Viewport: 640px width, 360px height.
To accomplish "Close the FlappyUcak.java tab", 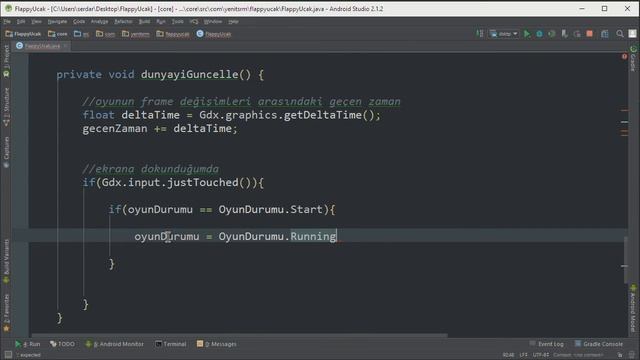I will [65, 46].
